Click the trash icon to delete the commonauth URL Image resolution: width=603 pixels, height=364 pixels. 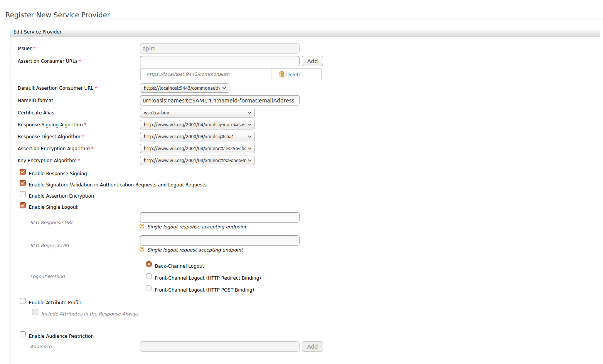coord(281,74)
